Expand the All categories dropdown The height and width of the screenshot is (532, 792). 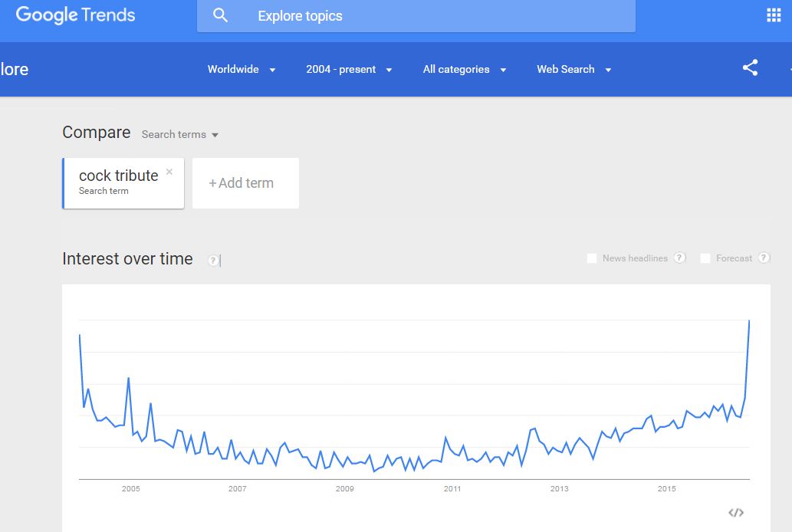point(465,69)
